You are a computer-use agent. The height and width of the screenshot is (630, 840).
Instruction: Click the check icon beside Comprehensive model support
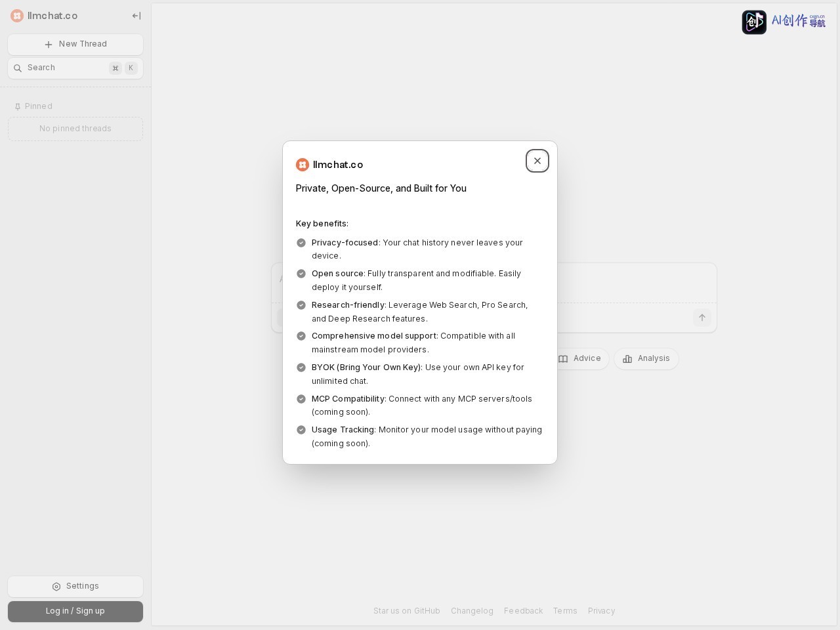pos(301,336)
